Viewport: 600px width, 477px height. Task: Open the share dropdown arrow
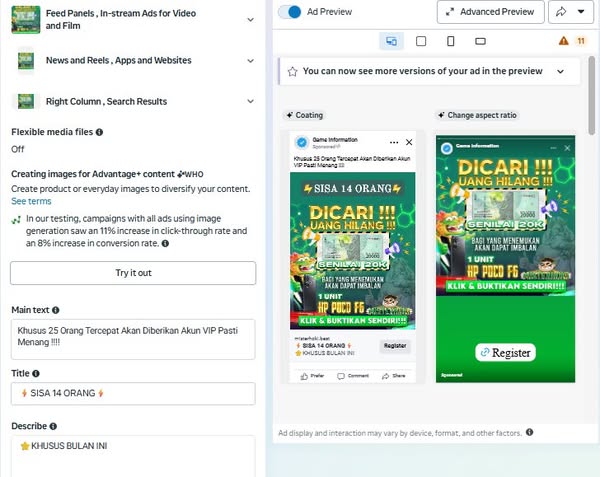(580, 12)
